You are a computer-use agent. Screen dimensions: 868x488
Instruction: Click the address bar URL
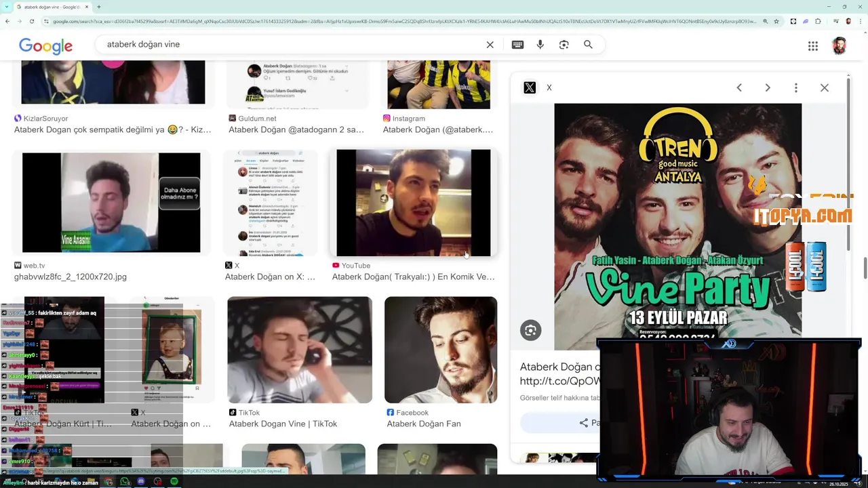click(x=403, y=21)
